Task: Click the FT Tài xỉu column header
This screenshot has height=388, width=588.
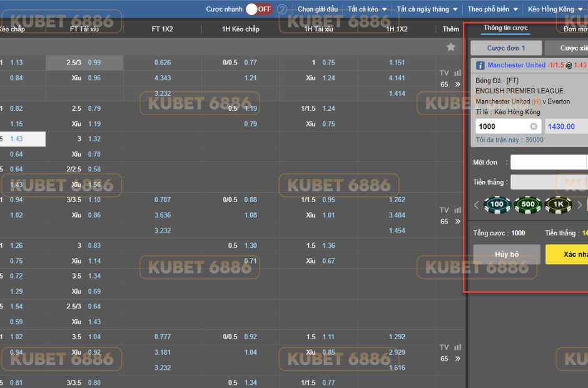Action: coord(84,29)
